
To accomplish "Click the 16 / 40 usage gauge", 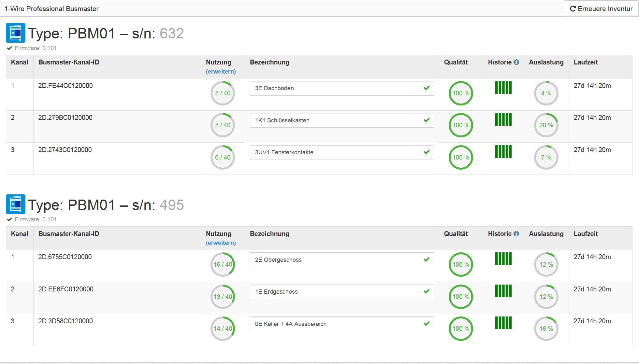I will (x=223, y=264).
